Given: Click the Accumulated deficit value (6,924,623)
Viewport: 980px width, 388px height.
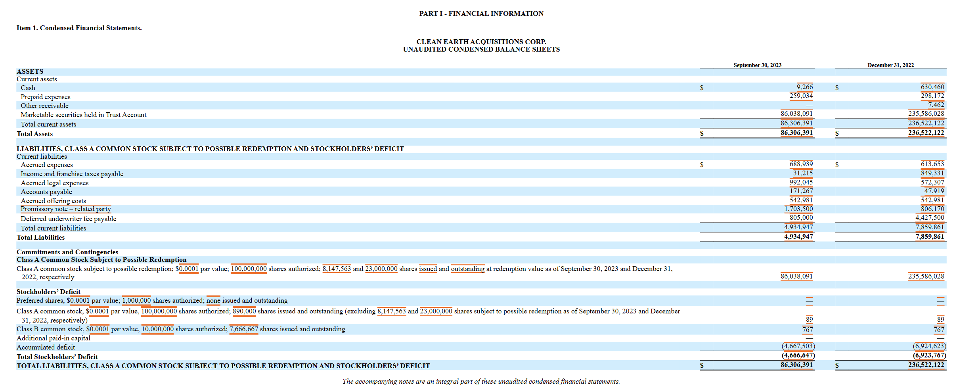Looking at the screenshot, I should [929, 346].
